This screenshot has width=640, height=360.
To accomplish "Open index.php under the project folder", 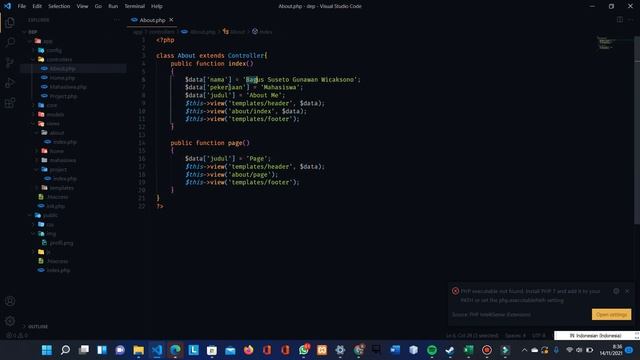I will [x=65, y=179].
